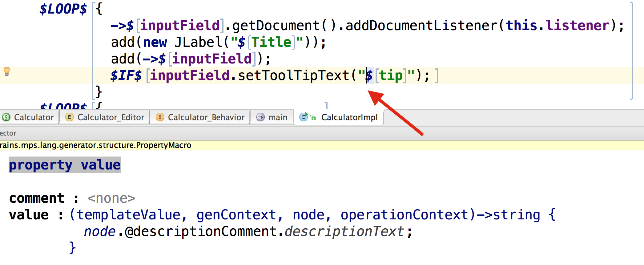Click the "string" return type

coord(517,215)
